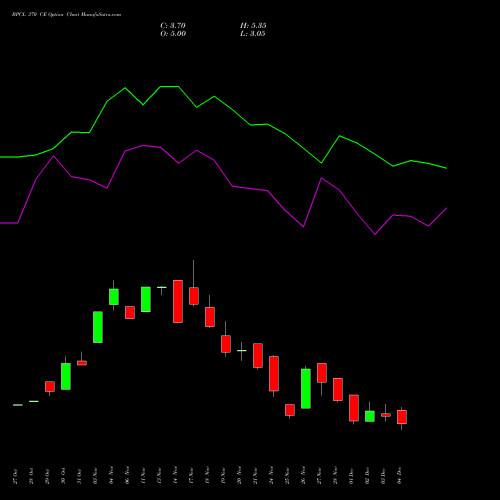Click the 01 Dec date label
Screen dimensions: 500x500
(351, 476)
